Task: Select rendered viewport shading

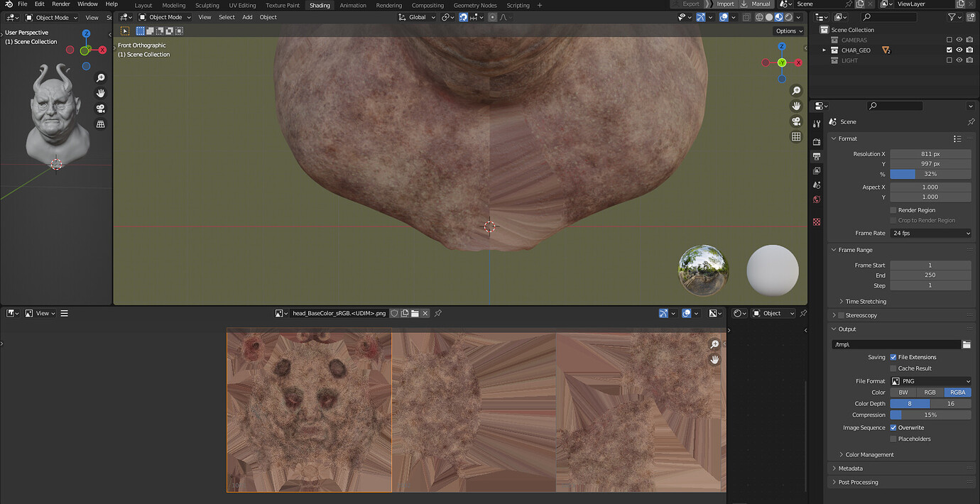Action: point(789,17)
